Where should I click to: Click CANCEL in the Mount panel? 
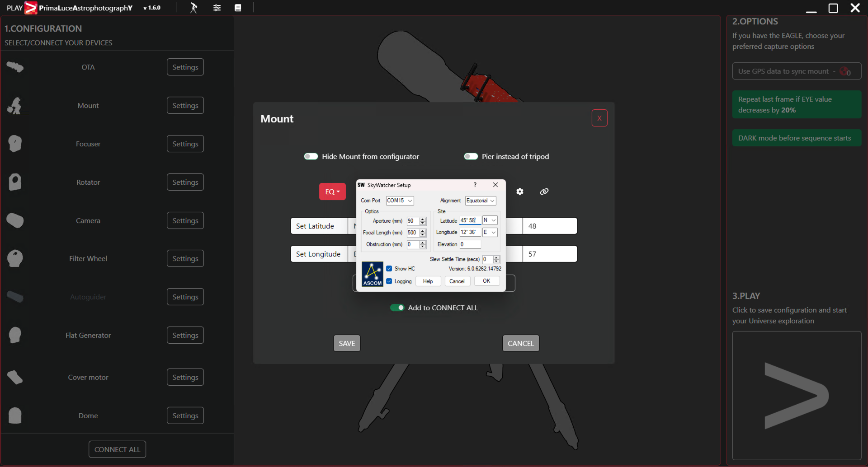tap(521, 343)
